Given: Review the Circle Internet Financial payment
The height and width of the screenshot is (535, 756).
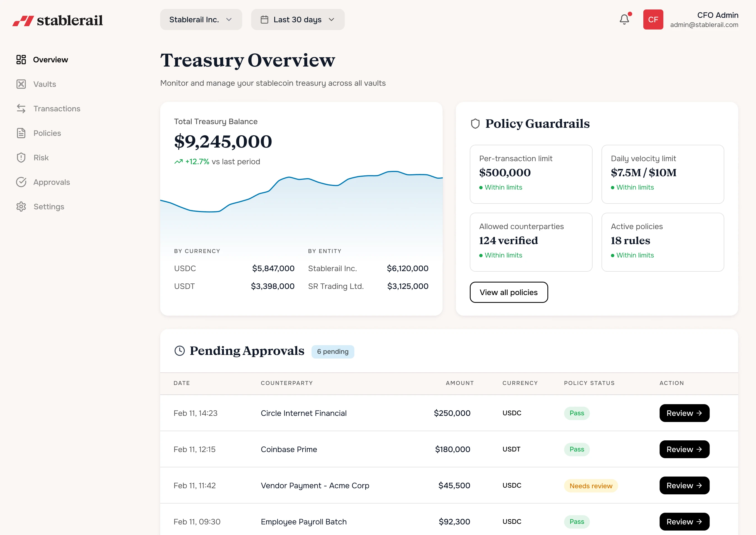Looking at the screenshot, I should (x=684, y=413).
